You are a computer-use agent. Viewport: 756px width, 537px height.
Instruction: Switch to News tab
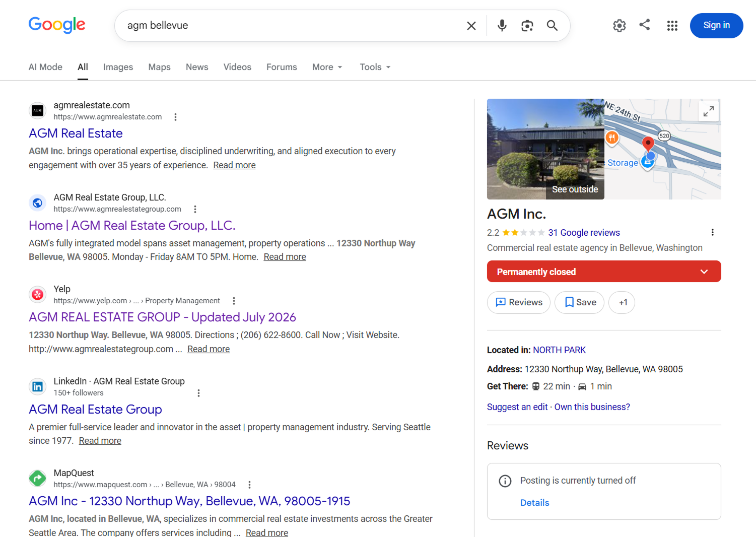[x=197, y=67]
